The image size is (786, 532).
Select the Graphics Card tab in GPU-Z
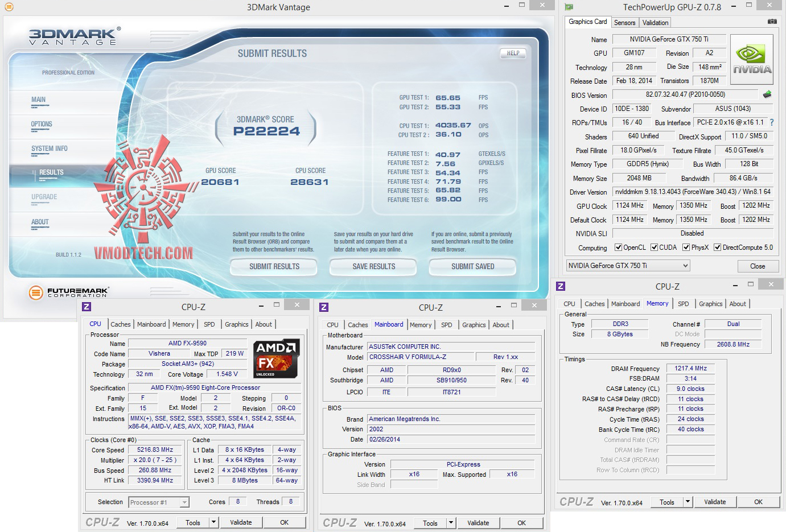click(588, 22)
